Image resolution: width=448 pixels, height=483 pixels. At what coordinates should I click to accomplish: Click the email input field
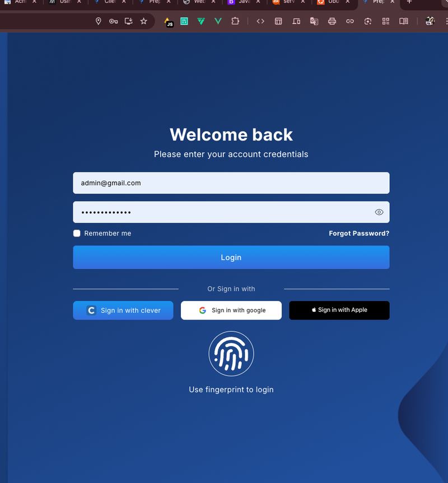(231, 183)
